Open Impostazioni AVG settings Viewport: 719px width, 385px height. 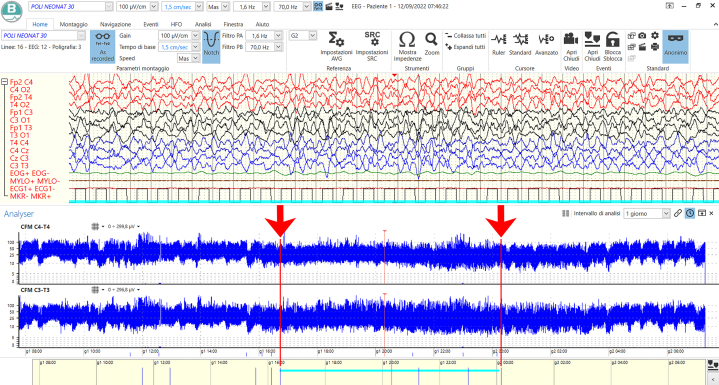click(x=337, y=46)
